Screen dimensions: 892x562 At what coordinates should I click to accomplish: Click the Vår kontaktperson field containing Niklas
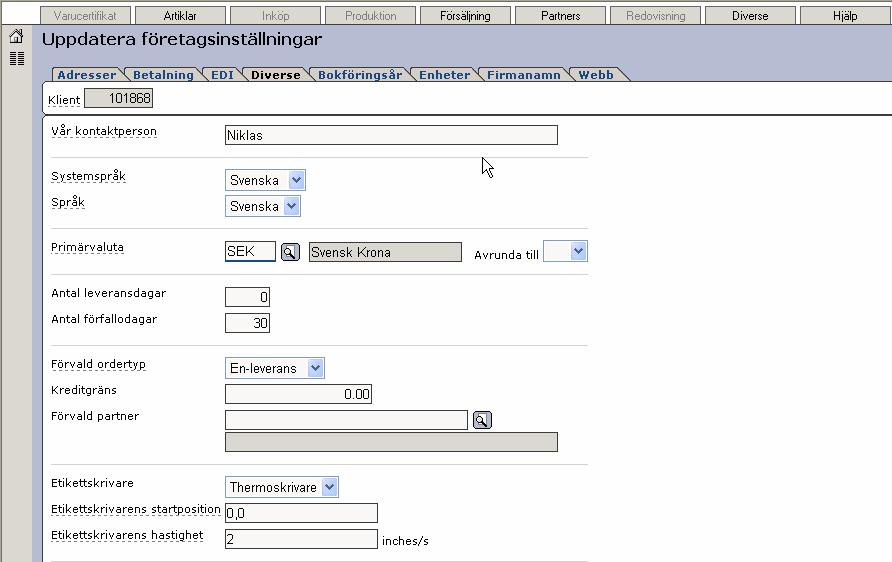[391, 135]
